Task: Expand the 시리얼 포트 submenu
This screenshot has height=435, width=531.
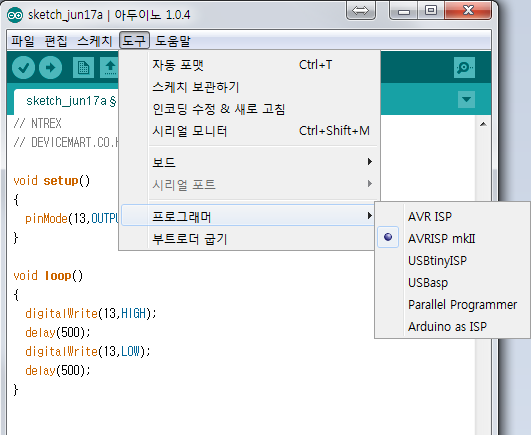Action: [x=250, y=184]
